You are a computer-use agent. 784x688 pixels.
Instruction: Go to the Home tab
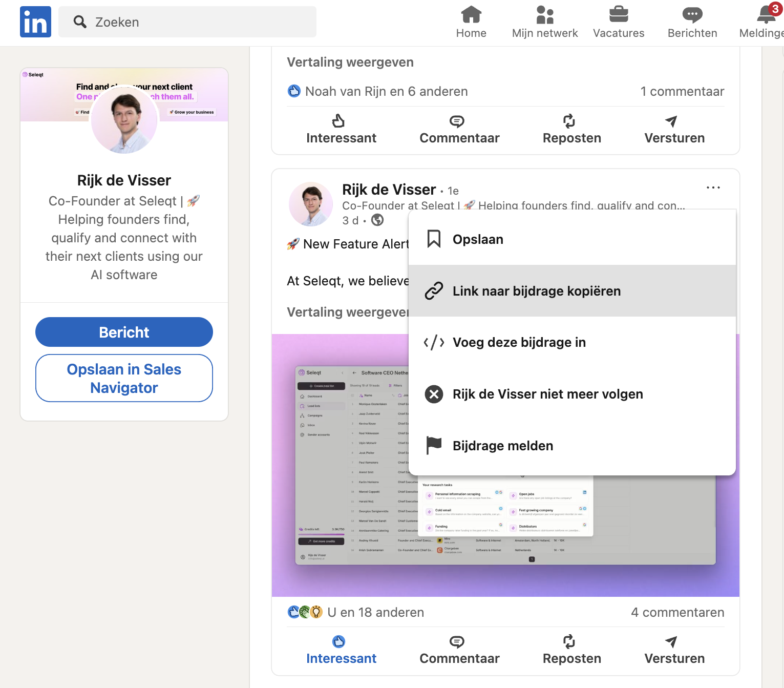471,23
